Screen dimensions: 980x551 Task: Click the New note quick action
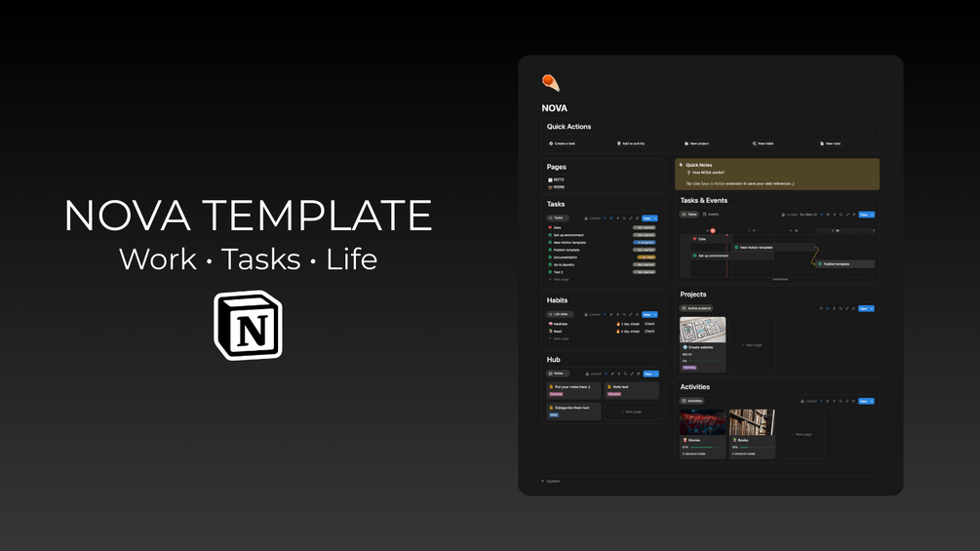(x=831, y=143)
